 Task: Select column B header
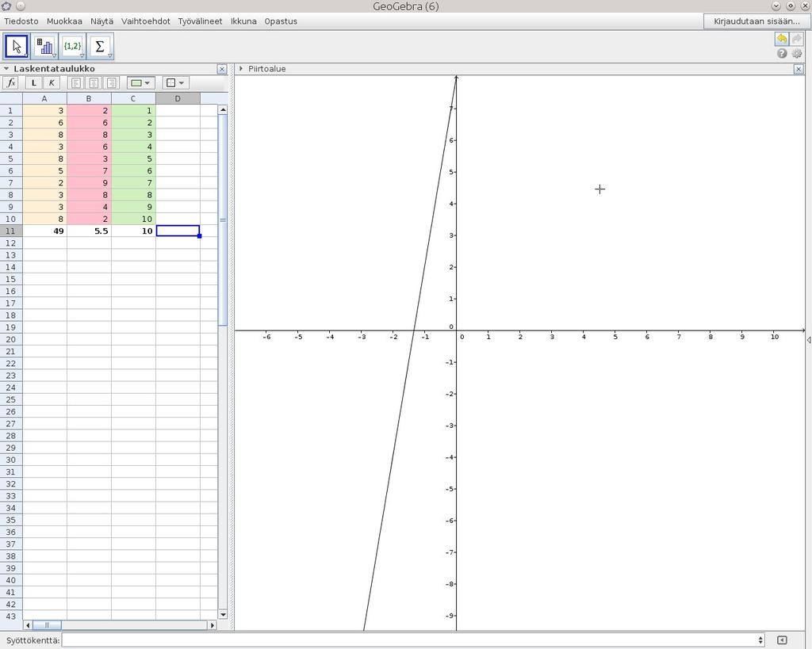click(89, 98)
